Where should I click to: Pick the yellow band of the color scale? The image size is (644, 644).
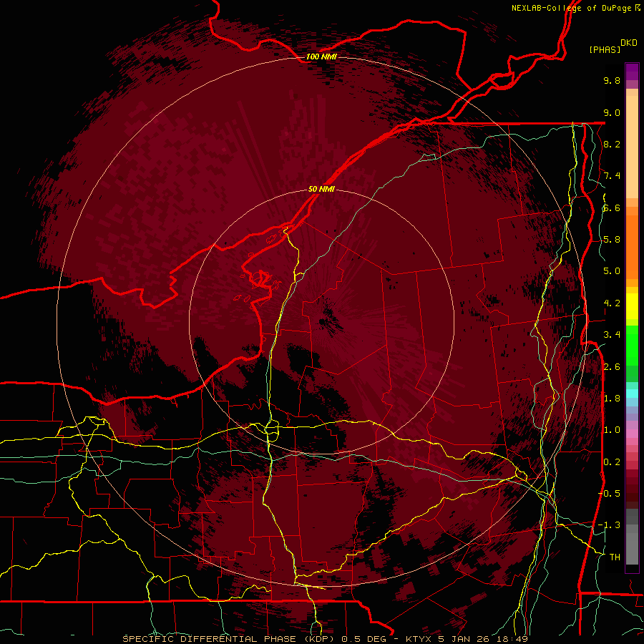pos(632,306)
